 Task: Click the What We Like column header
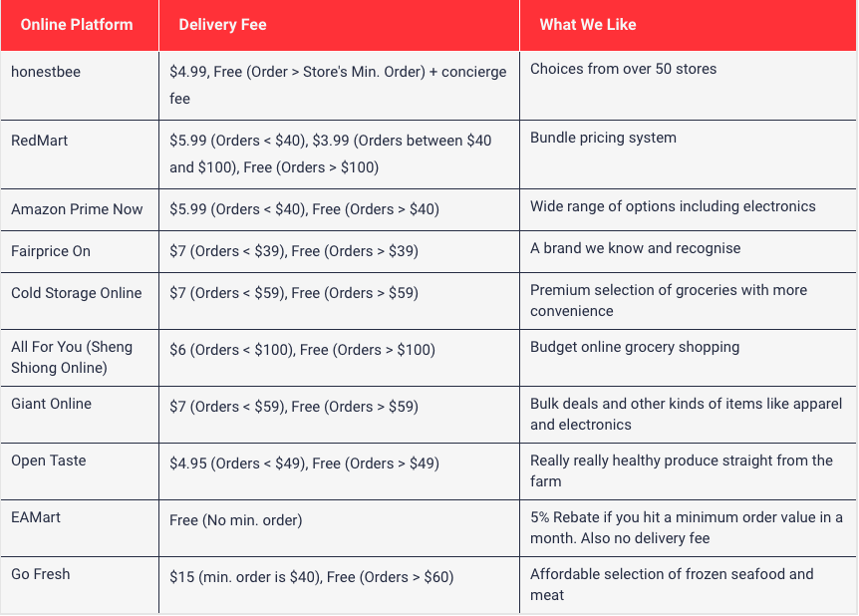pos(588,25)
